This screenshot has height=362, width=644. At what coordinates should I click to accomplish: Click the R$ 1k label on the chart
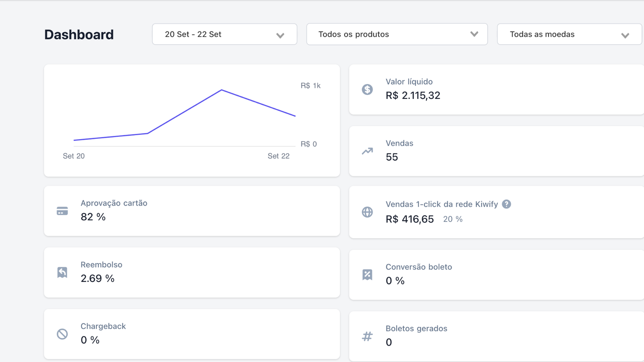click(310, 86)
